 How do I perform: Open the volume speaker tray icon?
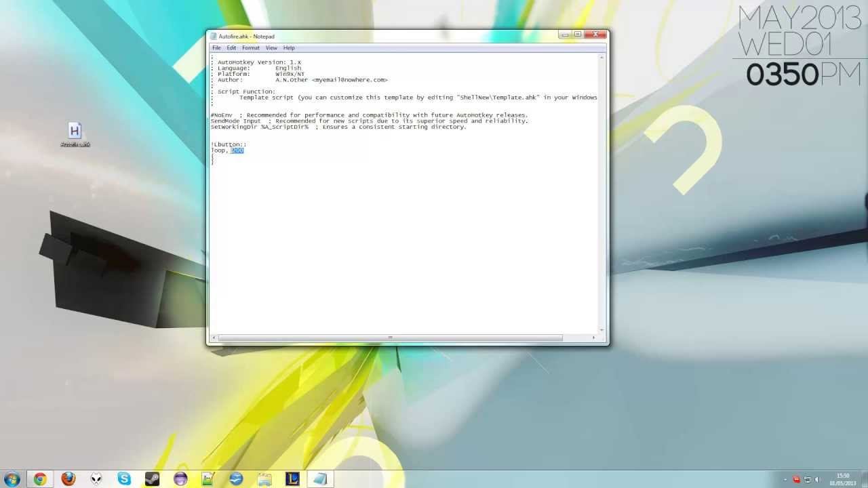817,480
